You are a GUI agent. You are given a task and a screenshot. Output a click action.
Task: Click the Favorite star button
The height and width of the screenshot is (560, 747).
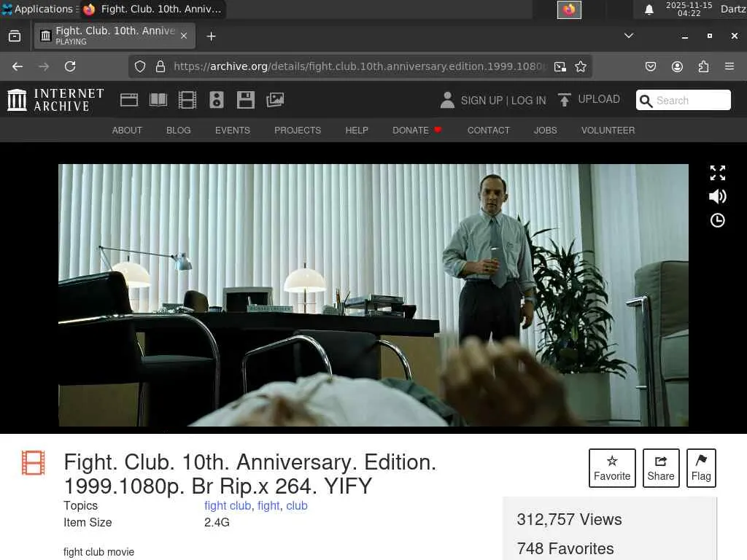click(612, 468)
